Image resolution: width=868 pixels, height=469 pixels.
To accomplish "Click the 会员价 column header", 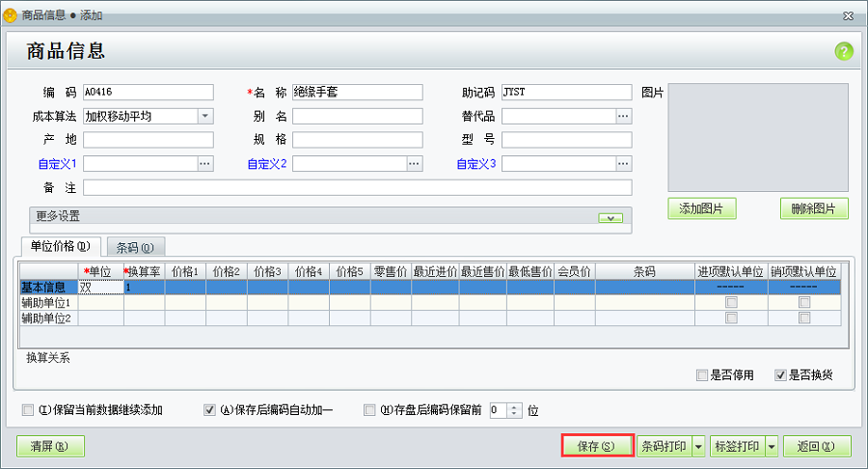I will (x=575, y=271).
